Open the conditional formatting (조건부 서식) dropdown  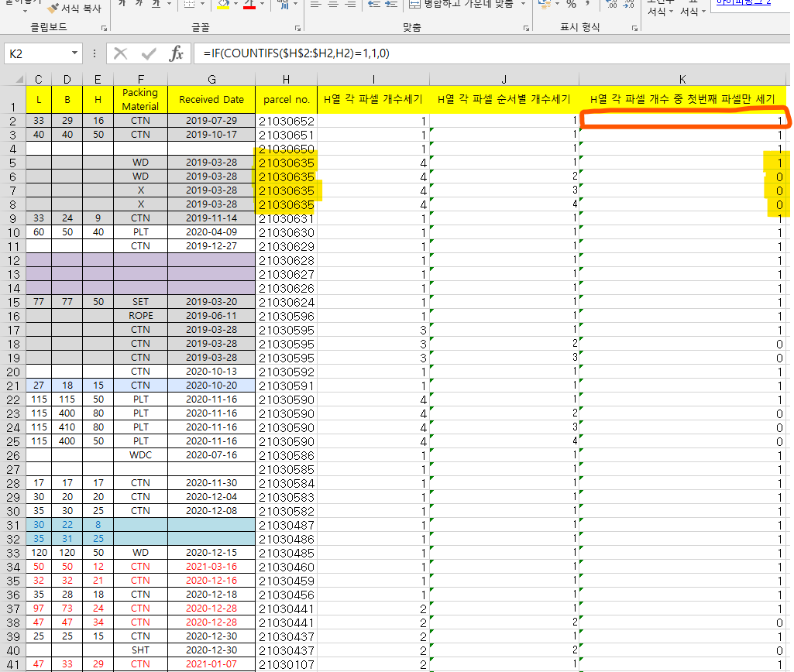(660, 8)
